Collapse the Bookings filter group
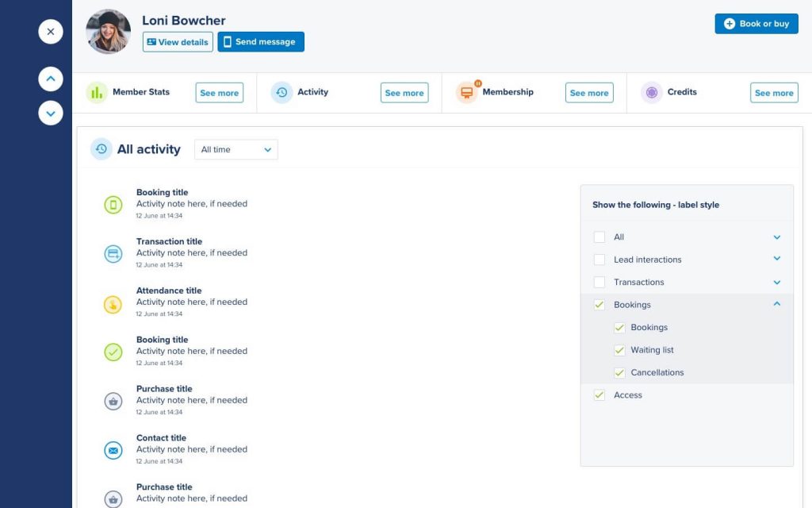The image size is (812, 508). 777,304
